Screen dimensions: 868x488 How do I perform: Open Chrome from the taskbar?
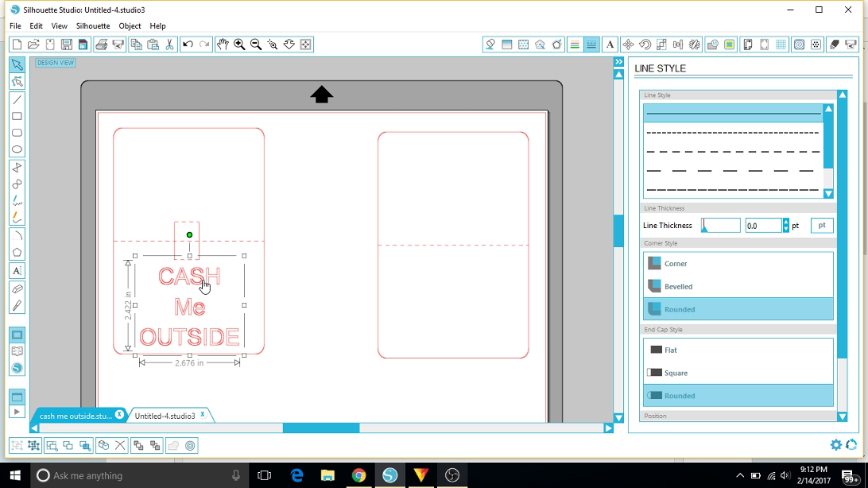358,475
